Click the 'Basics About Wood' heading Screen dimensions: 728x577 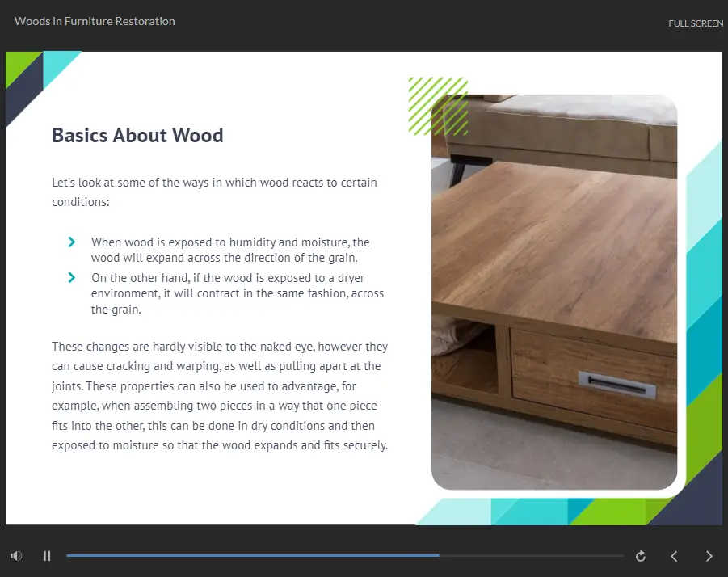(137, 135)
